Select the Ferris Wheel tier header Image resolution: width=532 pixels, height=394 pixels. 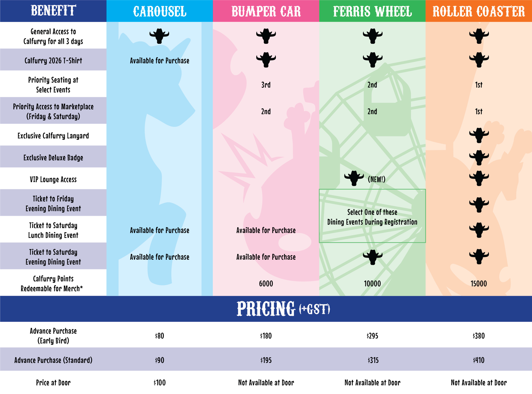coord(372,11)
